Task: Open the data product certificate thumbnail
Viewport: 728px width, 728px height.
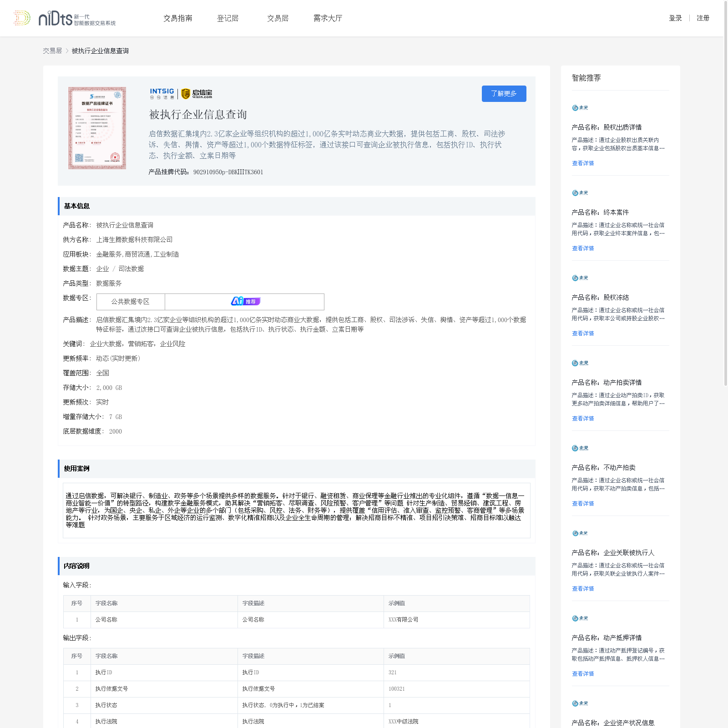Action: pos(97,128)
